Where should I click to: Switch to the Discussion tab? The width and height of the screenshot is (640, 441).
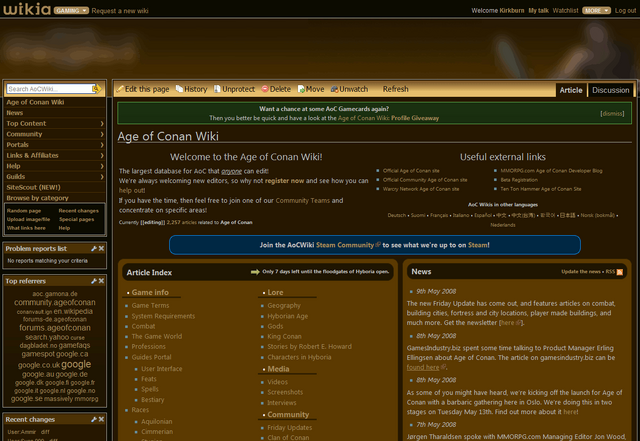611,90
